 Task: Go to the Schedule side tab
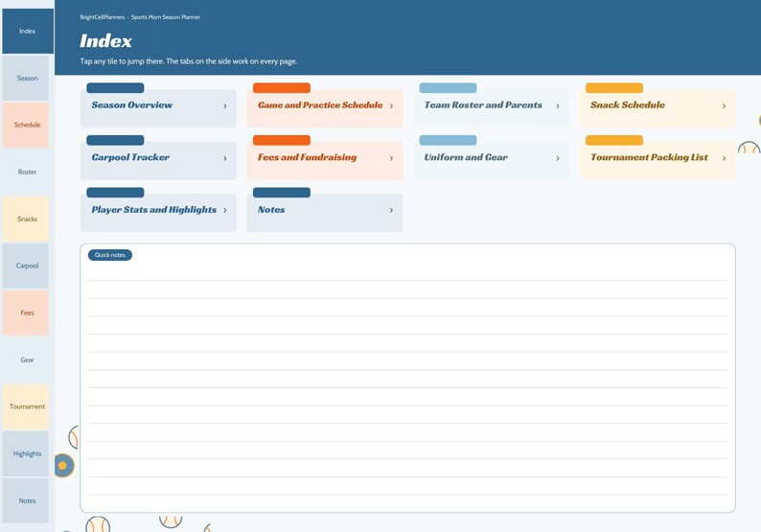tap(26, 125)
